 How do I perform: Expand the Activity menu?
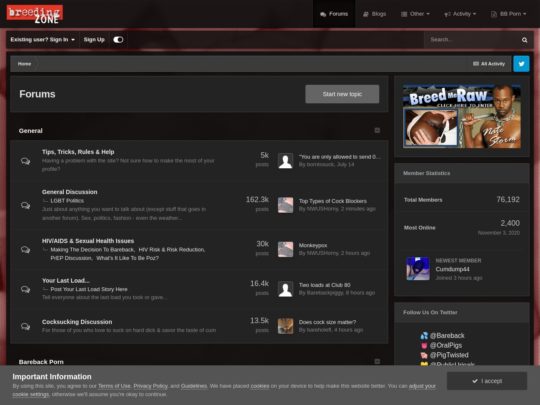[x=460, y=14]
